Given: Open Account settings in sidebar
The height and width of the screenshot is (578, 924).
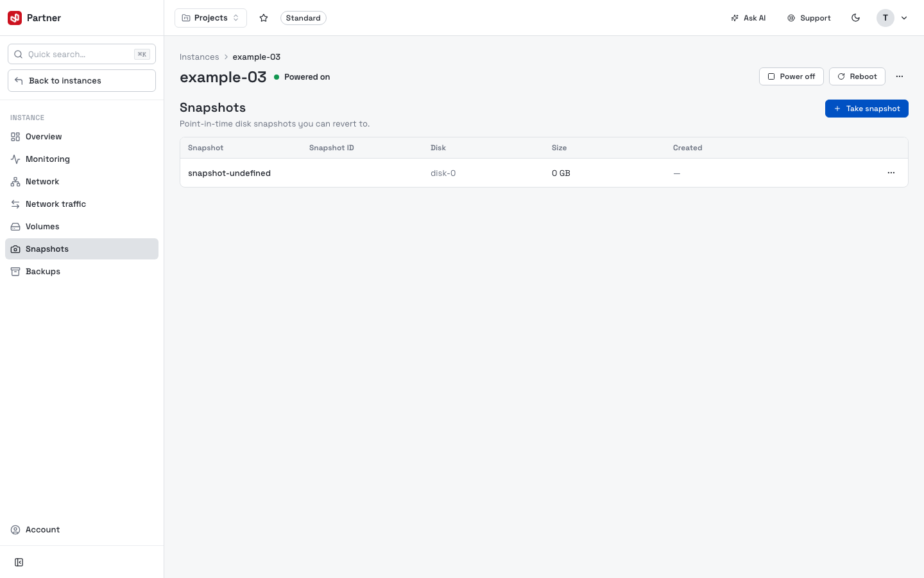Looking at the screenshot, I should 81,530.
